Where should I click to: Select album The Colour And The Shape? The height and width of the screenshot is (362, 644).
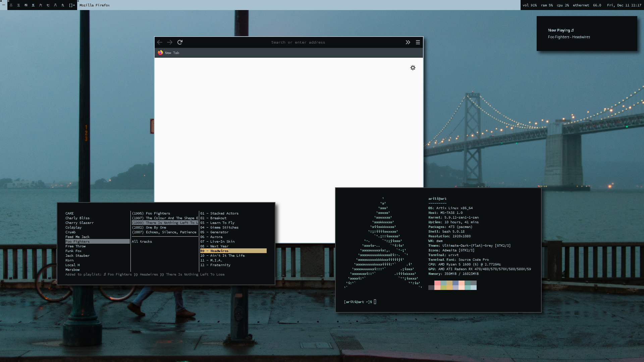coord(165,218)
